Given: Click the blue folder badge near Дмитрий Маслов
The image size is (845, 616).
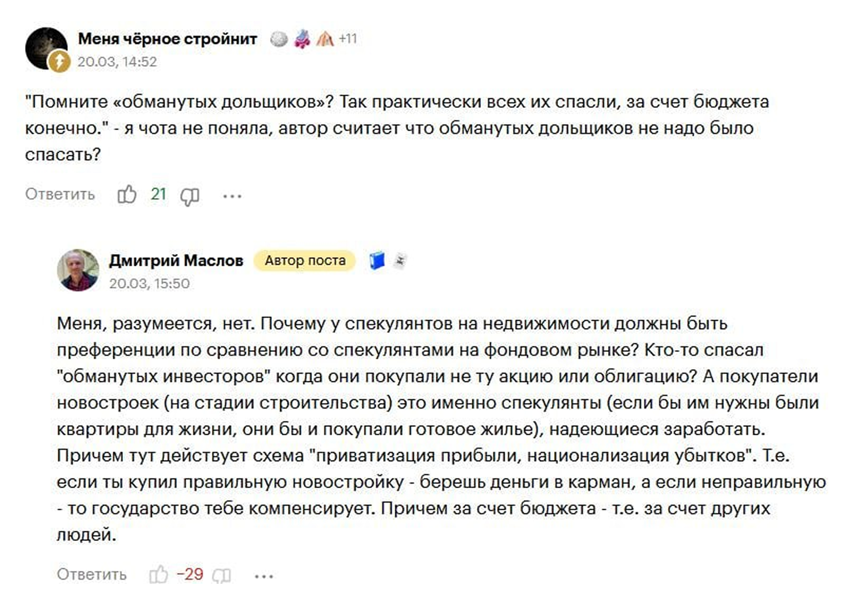Looking at the screenshot, I should pos(377,260).
